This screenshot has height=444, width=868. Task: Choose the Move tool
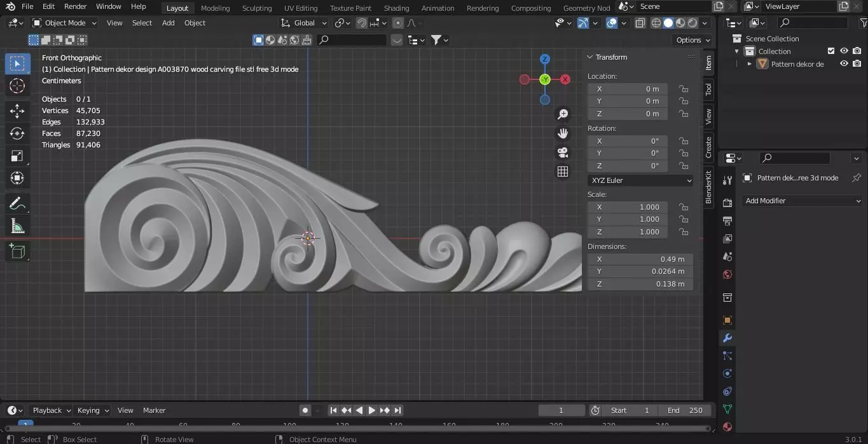[17, 111]
